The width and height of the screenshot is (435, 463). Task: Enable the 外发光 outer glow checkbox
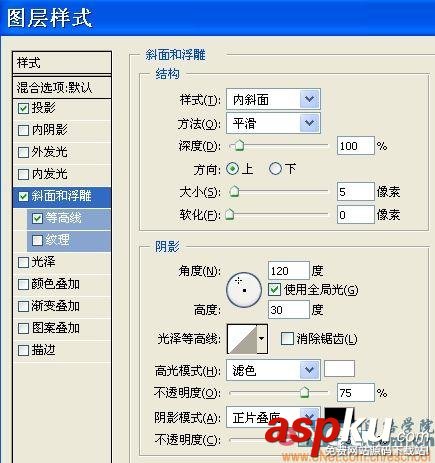coord(23,152)
